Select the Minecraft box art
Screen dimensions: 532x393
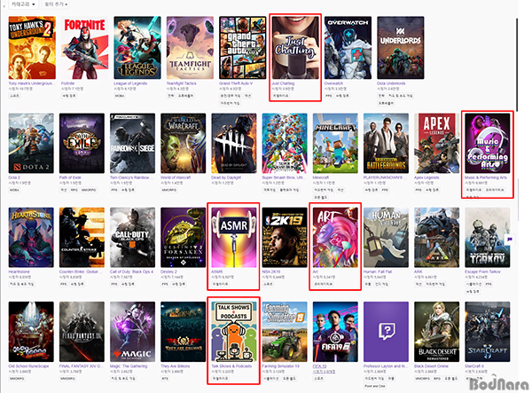point(335,143)
